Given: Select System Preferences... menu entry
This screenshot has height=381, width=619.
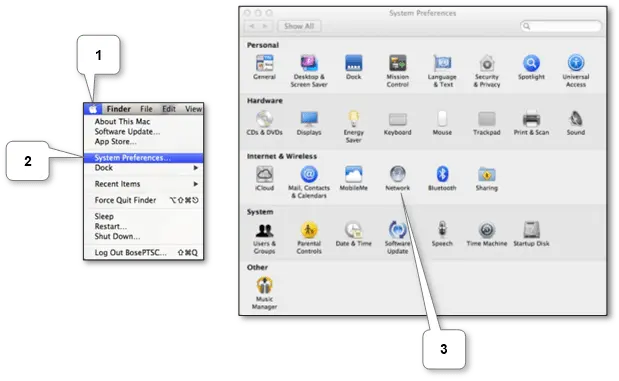Looking at the screenshot, I should 144,158.
